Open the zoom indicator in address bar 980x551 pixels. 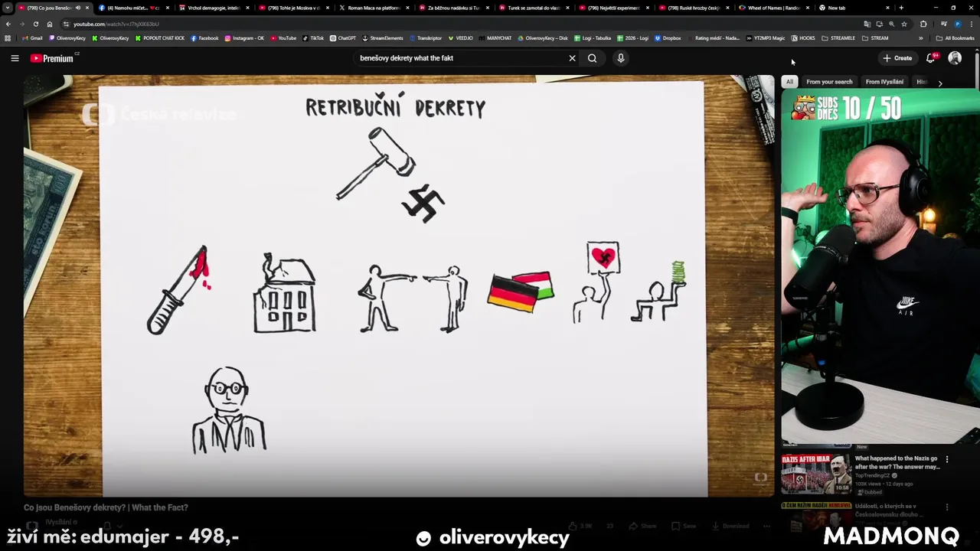[891, 24]
